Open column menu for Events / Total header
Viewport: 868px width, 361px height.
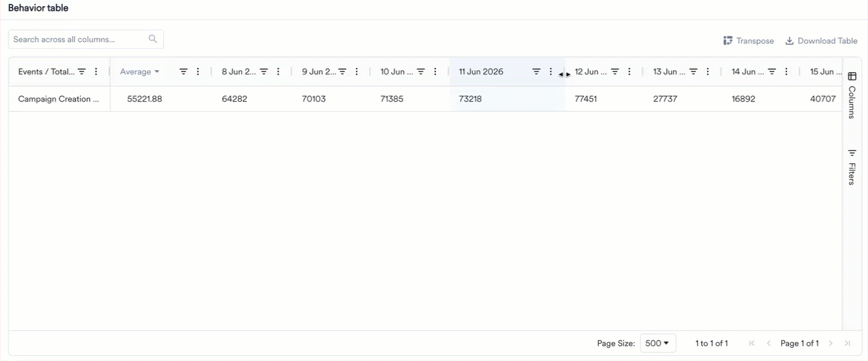[96, 71]
